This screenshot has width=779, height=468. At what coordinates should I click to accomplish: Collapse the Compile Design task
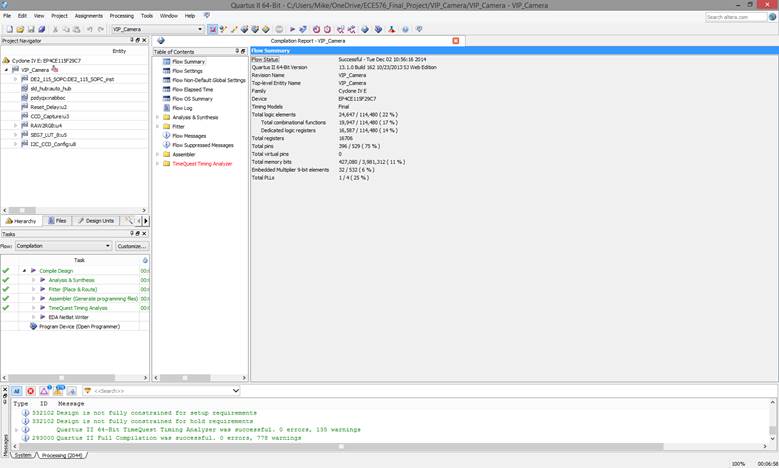coord(24,271)
